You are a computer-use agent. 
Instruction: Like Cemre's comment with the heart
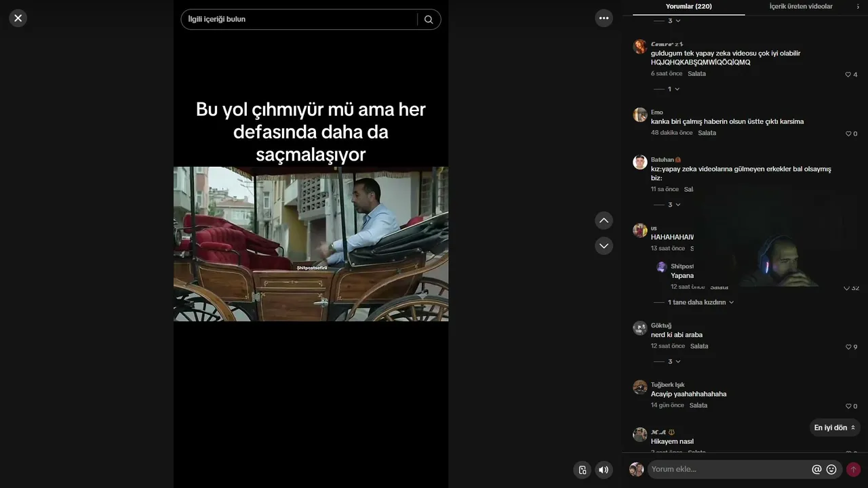848,75
